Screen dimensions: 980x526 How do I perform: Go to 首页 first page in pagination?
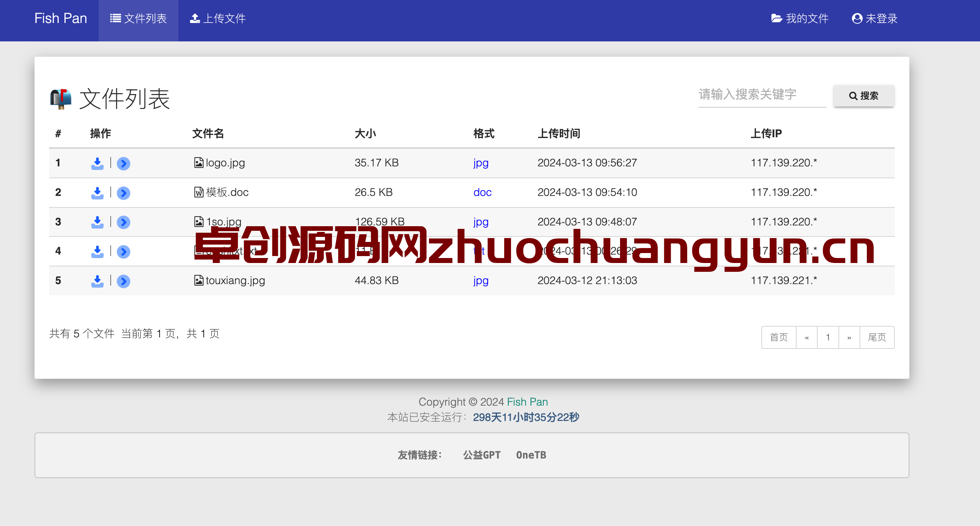coord(779,337)
